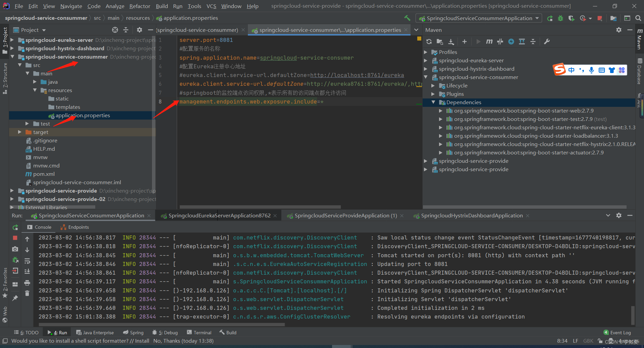Show Maven dependencies diagram icon
This screenshot has width=644, height=348.
point(522,42)
